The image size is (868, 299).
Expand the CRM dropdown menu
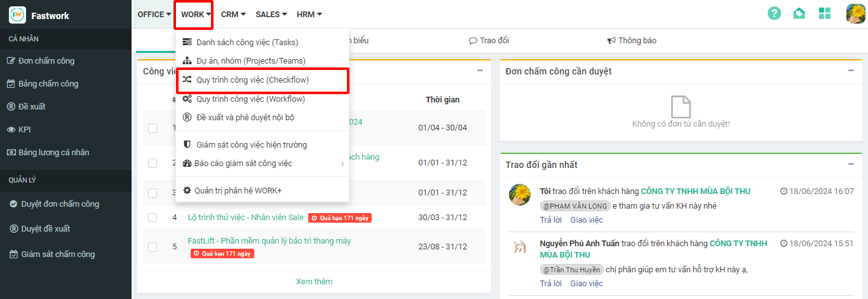click(233, 14)
